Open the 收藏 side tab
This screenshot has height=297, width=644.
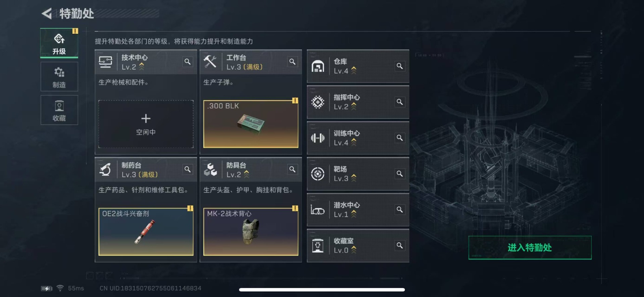(59, 110)
